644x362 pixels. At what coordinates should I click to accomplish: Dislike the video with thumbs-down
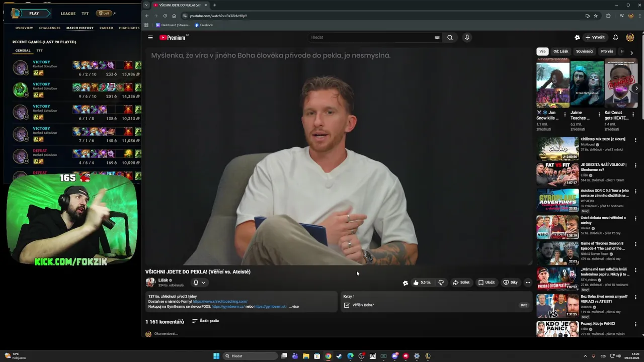[x=441, y=283]
